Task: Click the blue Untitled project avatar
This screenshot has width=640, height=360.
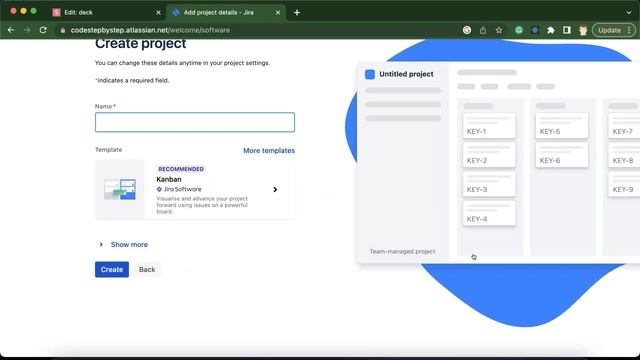Action: pyautogui.click(x=370, y=74)
